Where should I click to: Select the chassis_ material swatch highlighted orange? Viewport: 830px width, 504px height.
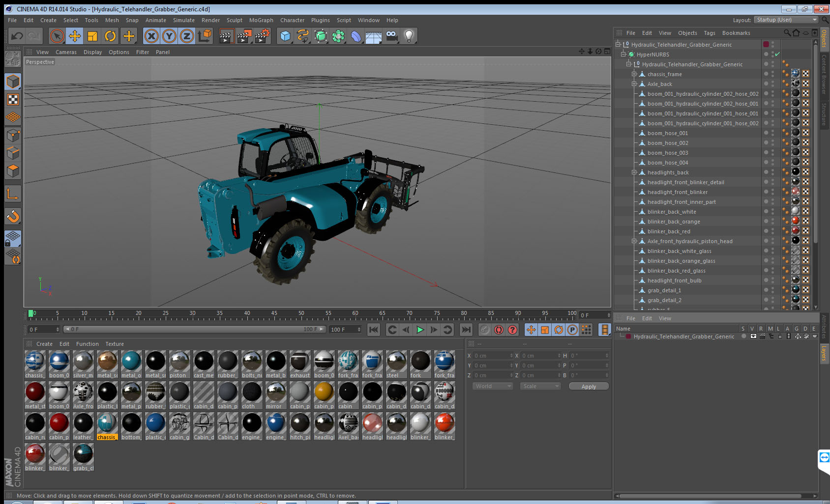coord(107,426)
